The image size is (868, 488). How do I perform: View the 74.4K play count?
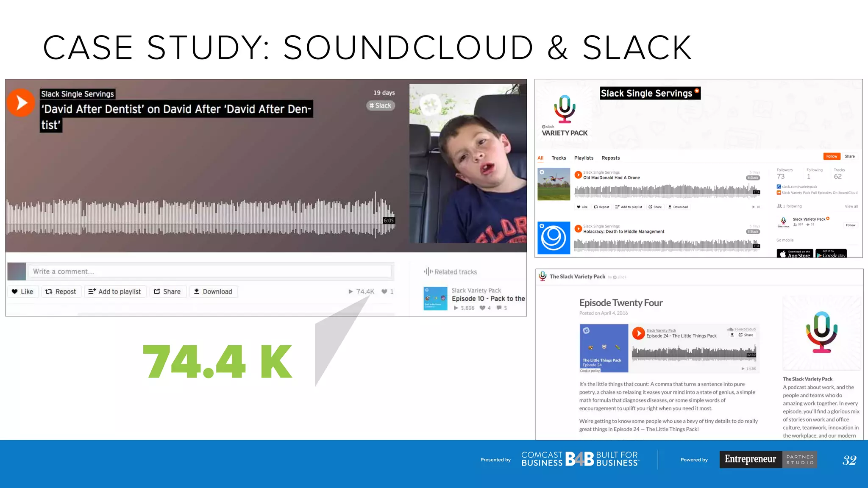tap(362, 291)
